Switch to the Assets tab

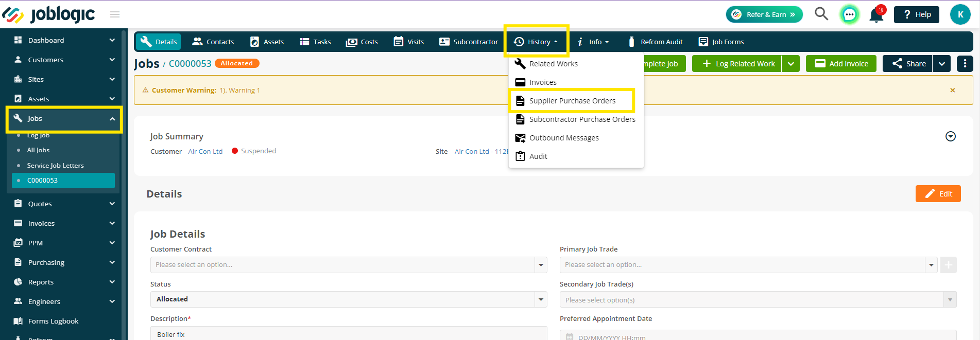[267, 42]
